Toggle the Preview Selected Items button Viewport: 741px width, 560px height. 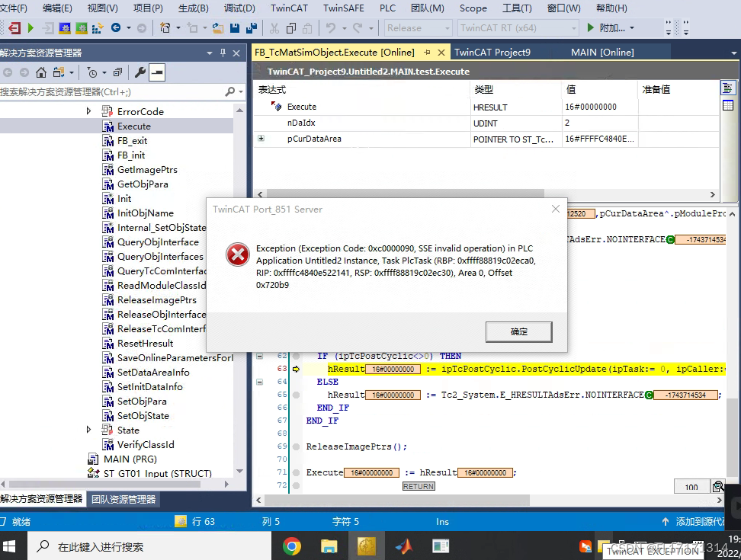click(157, 72)
